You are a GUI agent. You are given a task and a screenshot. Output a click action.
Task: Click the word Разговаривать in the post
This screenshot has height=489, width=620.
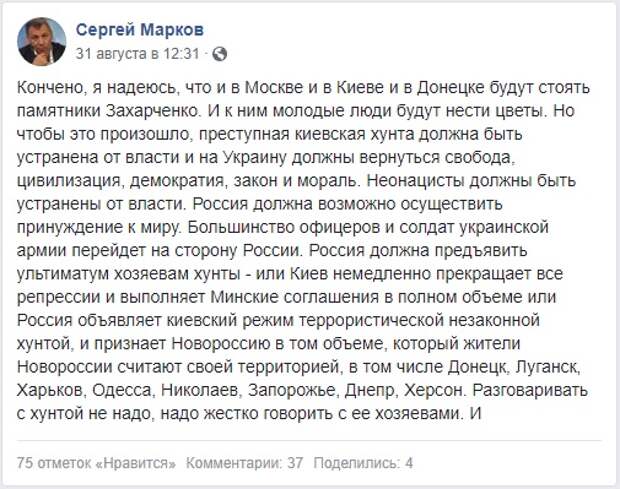(x=531, y=391)
